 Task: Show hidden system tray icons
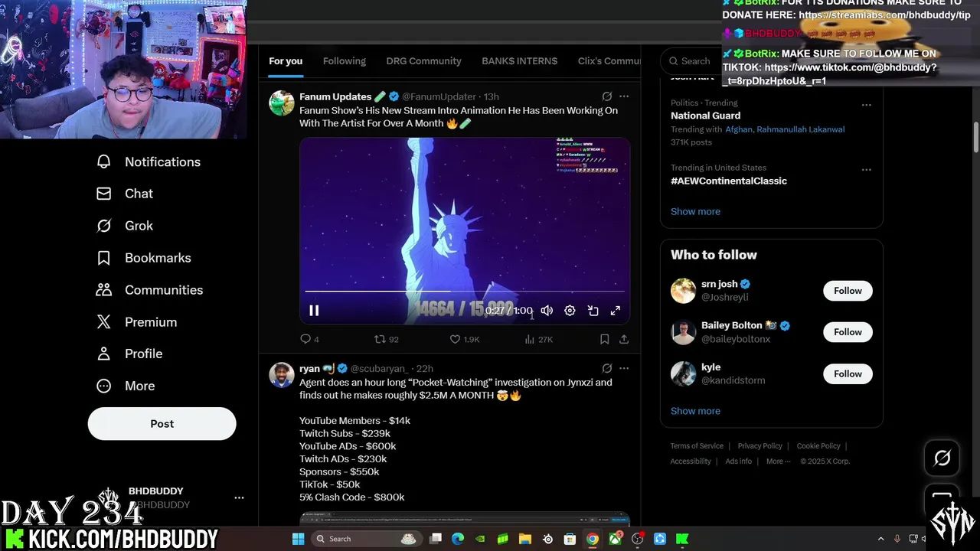click(x=880, y=539)
